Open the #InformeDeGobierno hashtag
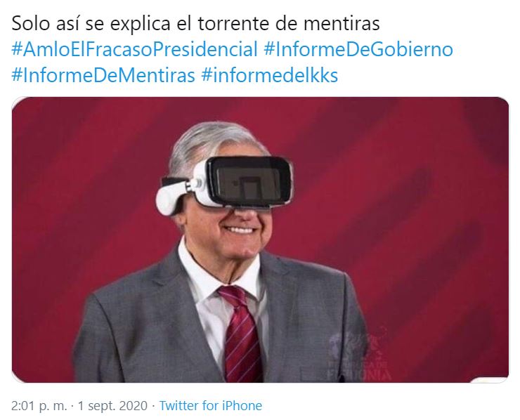This screenshot has width=520, height=420. pyautogui.click(x=358, y=49)
